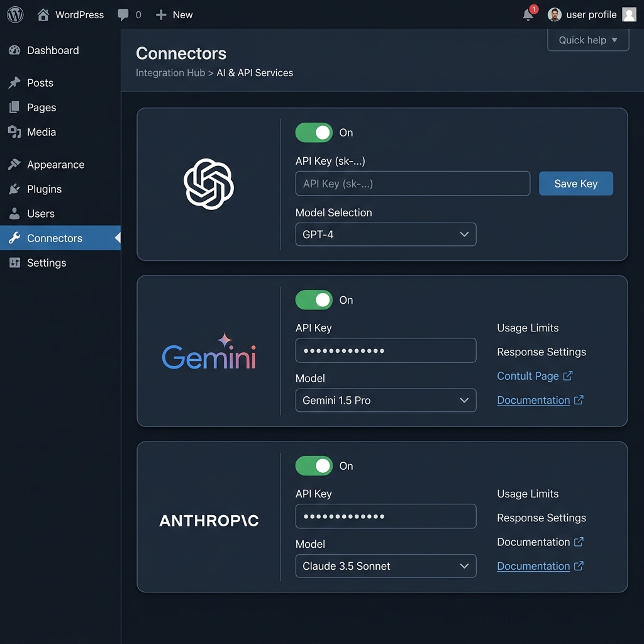Click the user profile avatar photo
Screen dimensions: 644x644
pos(555,14)
